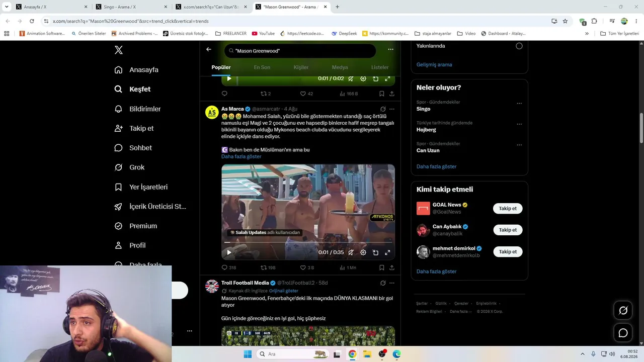The height and width of the screenshot is (362, 644).
Task: Open Grok from sidebar
Action: (129, 167)
